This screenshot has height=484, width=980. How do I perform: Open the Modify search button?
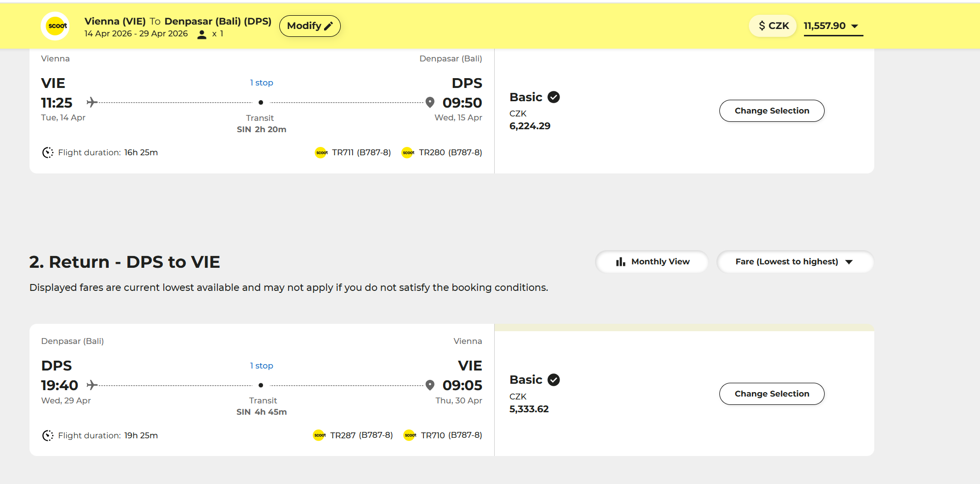pos(310,26)
